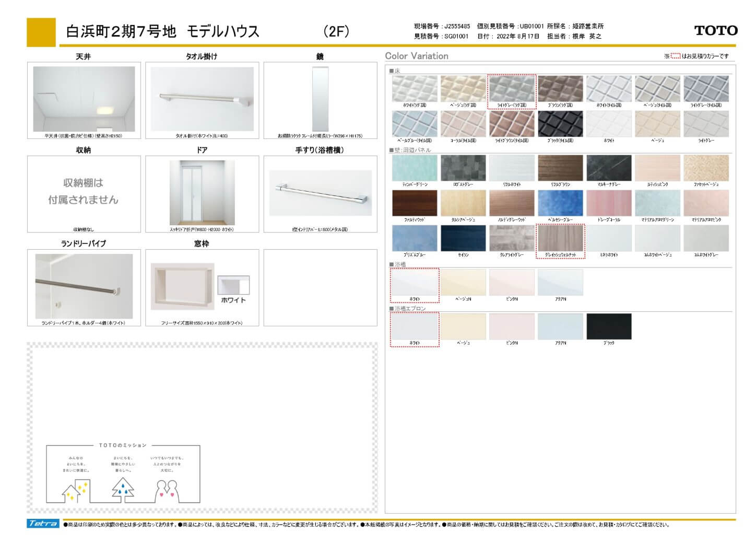Click the Tetra logo in the footer
The width and height of the screenshot is (756, 535).
43,524
